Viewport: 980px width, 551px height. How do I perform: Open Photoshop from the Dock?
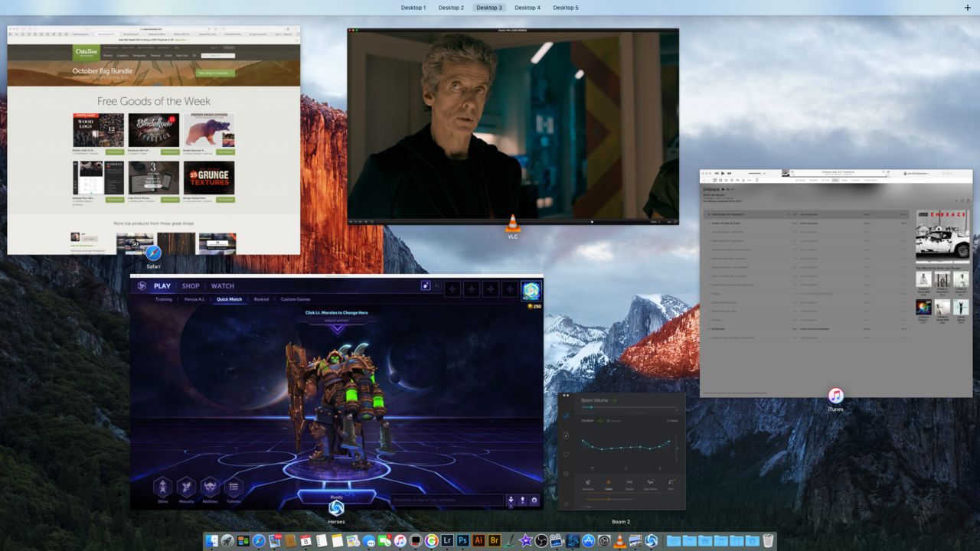(463, 541)
